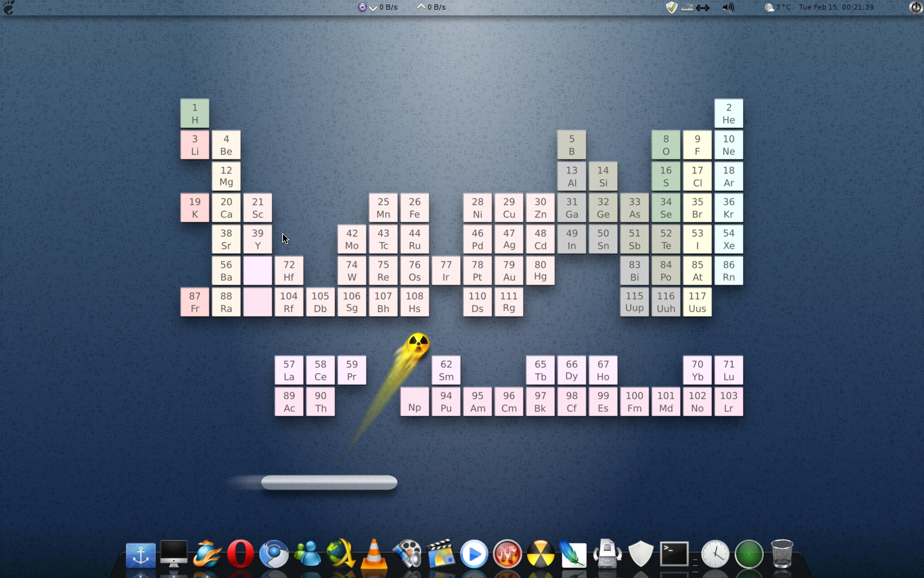
Task: Click the yellow radiation icon in the dock
Action: [541, 554]
